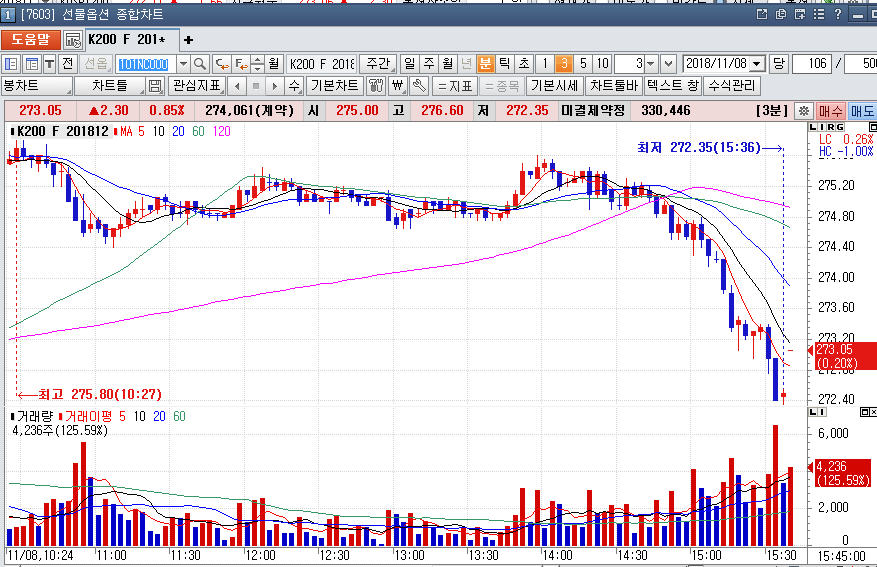Add a new chart tab with plus icon
The image size is (877, 567).
(x=188, y=40)
